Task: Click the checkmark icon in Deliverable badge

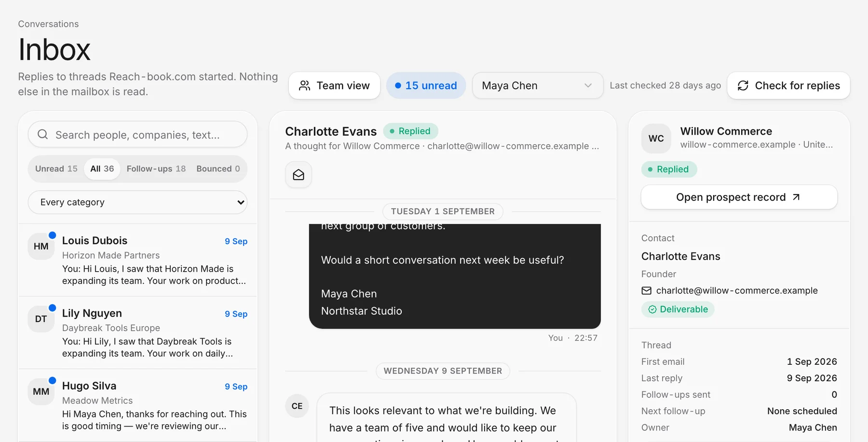Action: [x=652, y=309]
